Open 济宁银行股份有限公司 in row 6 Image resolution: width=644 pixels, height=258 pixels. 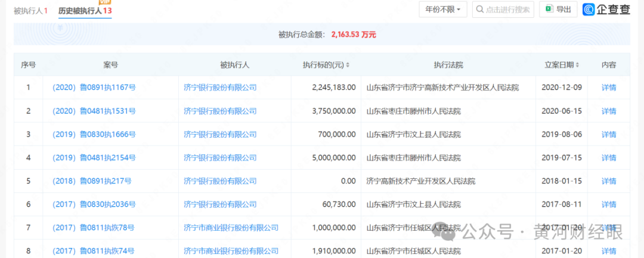point(220,204)
